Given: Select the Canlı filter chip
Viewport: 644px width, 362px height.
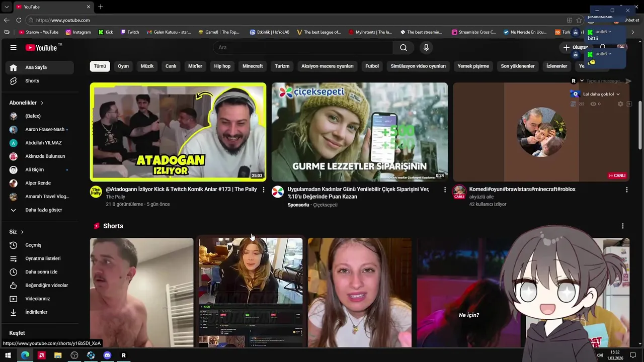Looking at the screenshot, I should tap(171, 66).
